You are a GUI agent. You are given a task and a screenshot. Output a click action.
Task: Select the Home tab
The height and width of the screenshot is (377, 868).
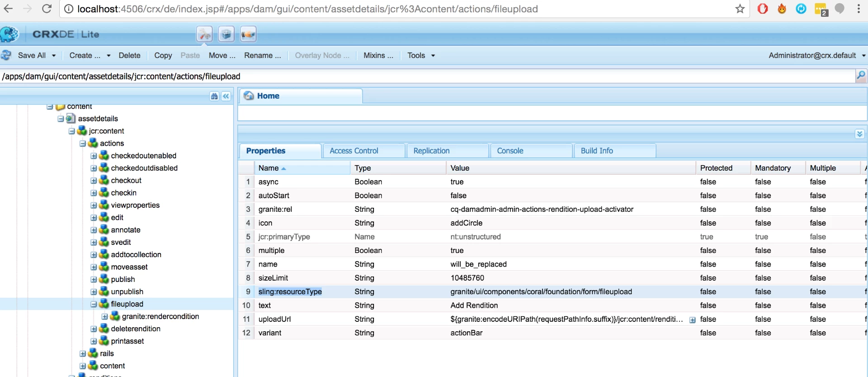coord(301,96)
